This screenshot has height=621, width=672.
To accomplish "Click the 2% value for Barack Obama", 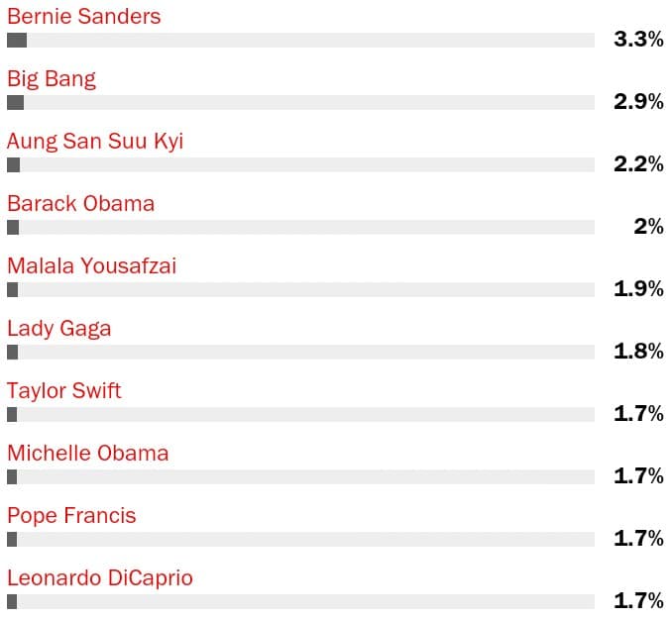I will (648, 227).
